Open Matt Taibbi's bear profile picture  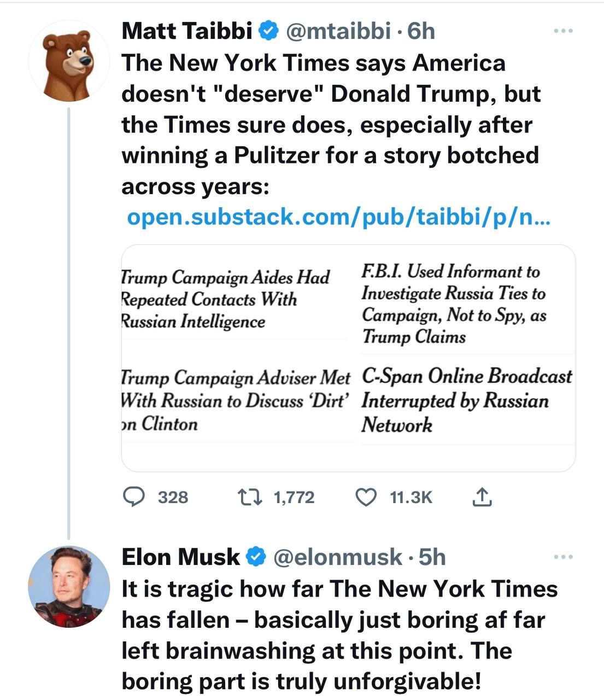69,61
